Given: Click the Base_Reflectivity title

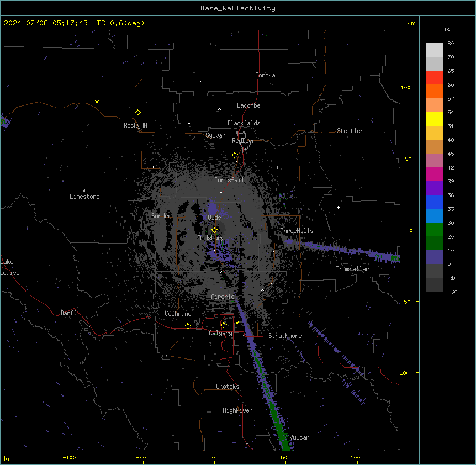Looking at the screenshot, I should (238, 8).
